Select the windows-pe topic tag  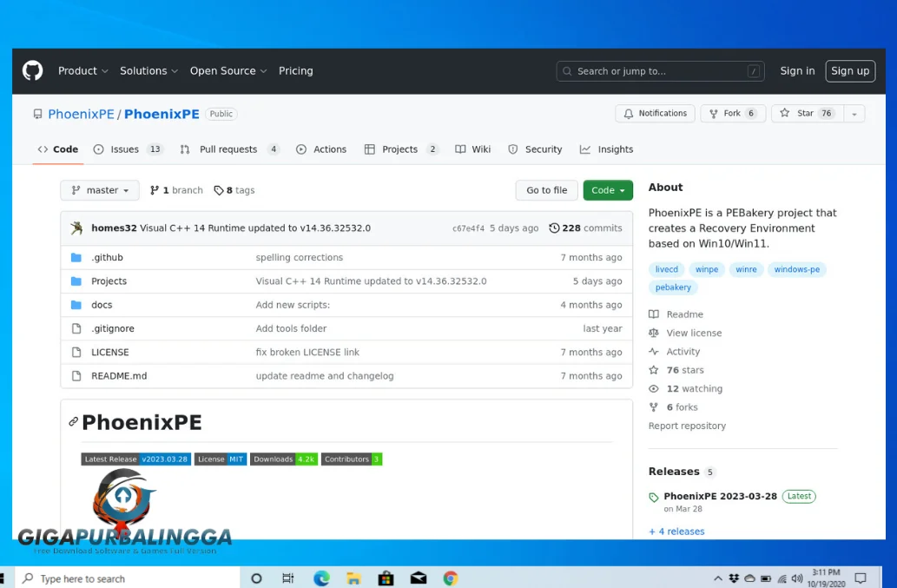tap(796, 269)
